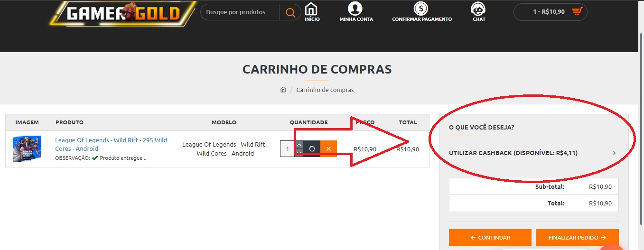
Task: Open the League Of Legends product thumbnail
Action: 27,149
